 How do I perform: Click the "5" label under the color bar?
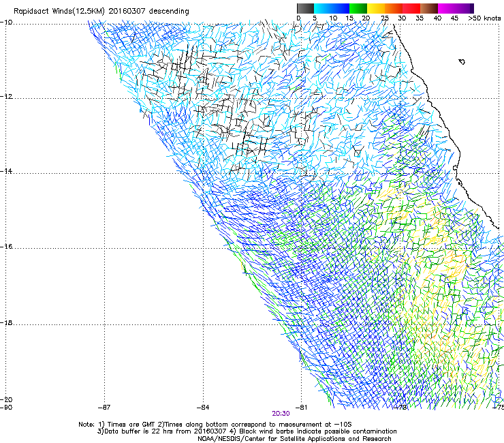click(315, 18)
